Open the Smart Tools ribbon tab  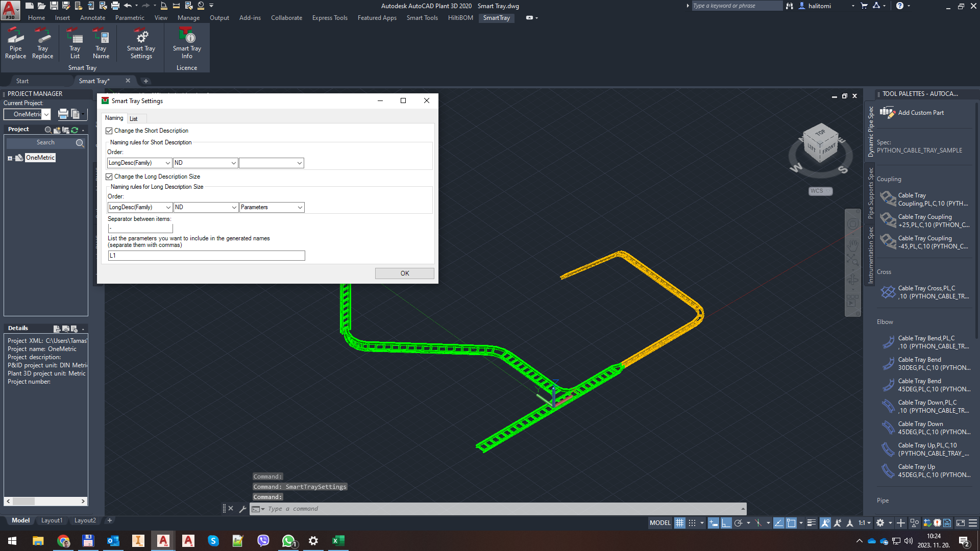click(422, 18)
